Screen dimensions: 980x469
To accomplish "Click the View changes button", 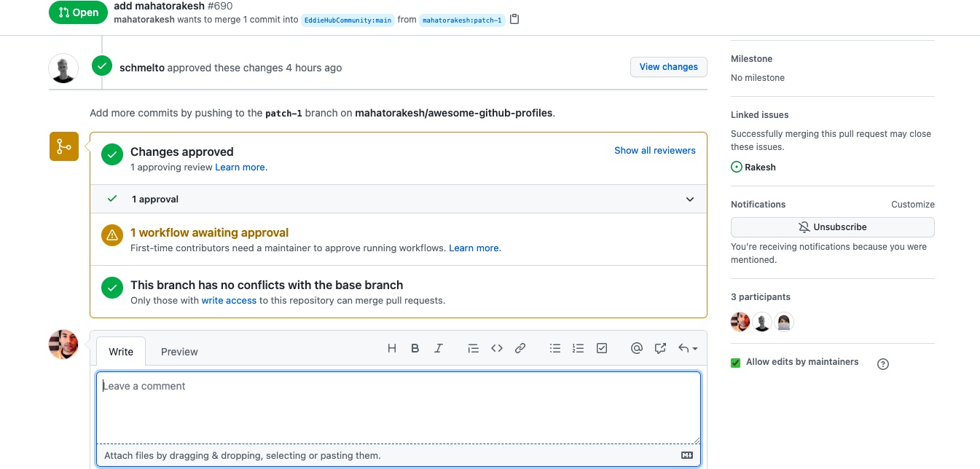I will [669, 67].
